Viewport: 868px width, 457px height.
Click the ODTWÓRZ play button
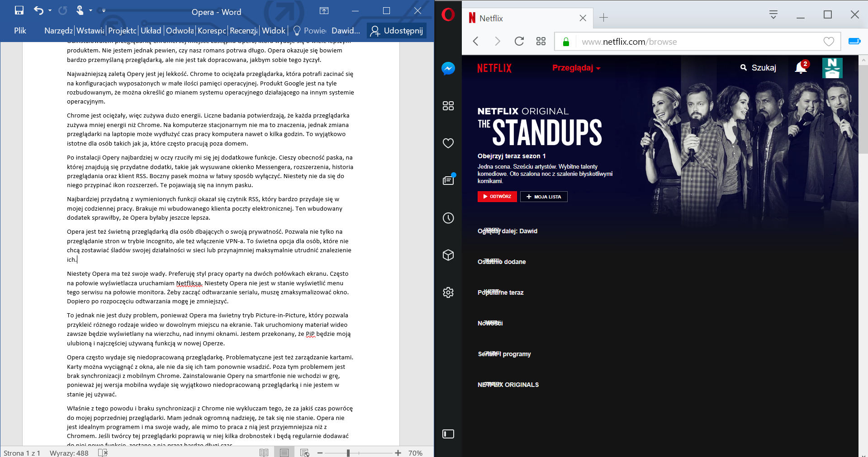pyautogui.click(x=497, y=197)
